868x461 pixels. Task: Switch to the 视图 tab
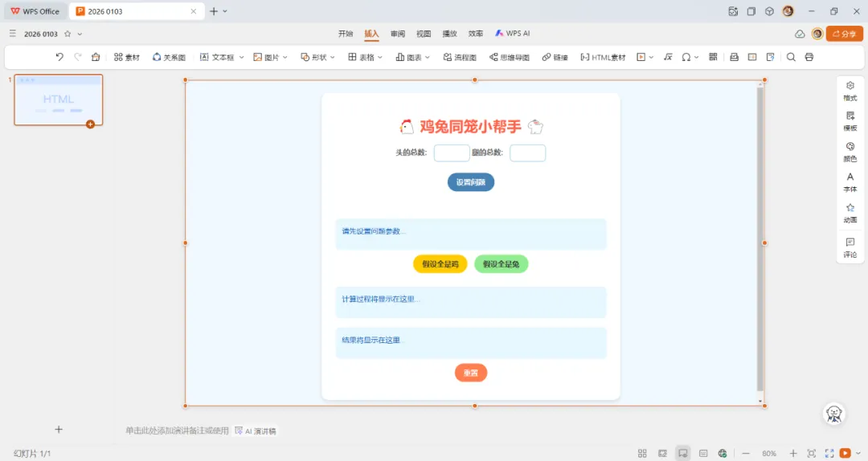pyautogui.click(x=424, y=34)
